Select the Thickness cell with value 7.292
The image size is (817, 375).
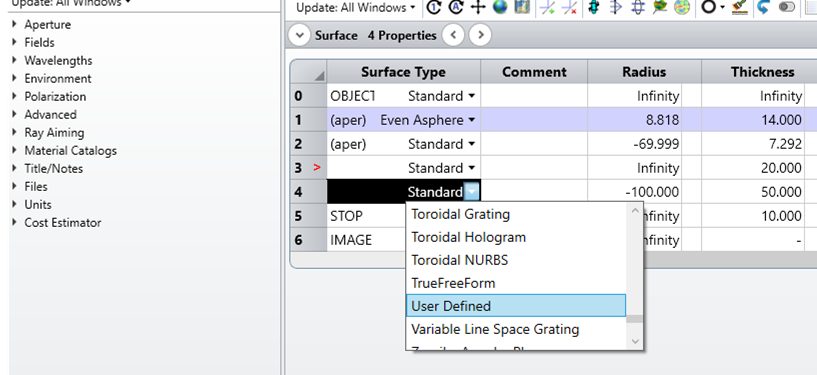pos(753,144)
